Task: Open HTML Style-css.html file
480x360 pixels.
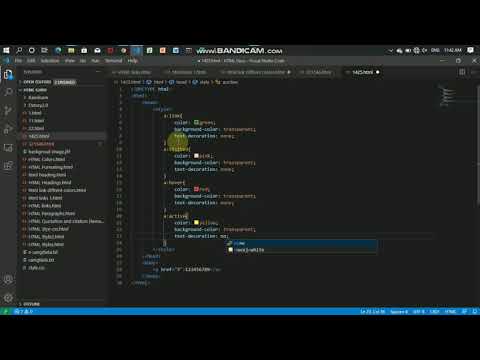Action: coord(48,229)
